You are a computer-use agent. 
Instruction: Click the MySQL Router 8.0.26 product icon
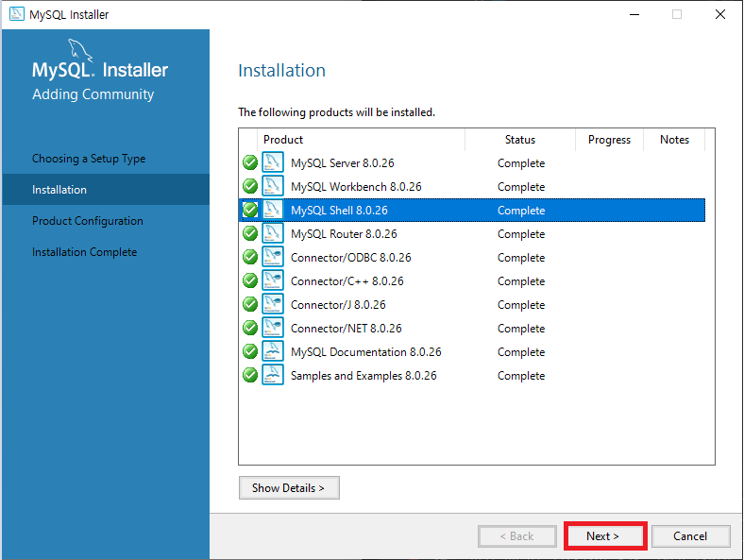(x=273, y=233)
